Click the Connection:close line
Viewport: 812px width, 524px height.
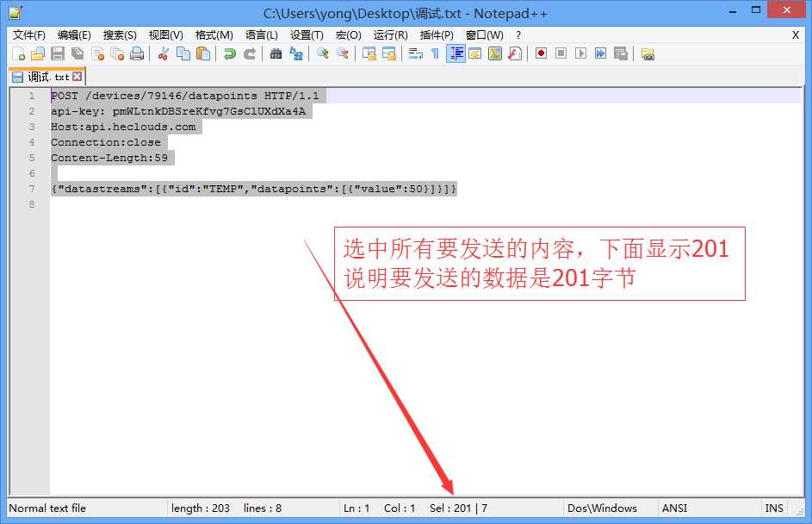106,142
